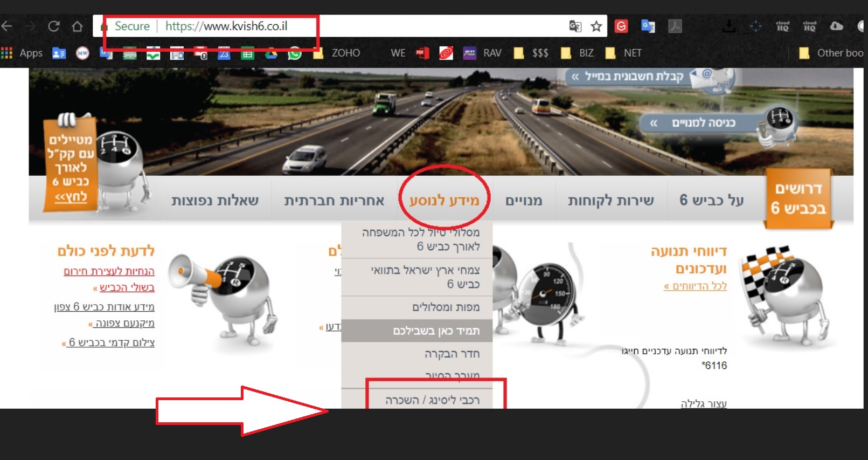
Task: Open the red PDF bookmark icon
Action: point(422,53)
